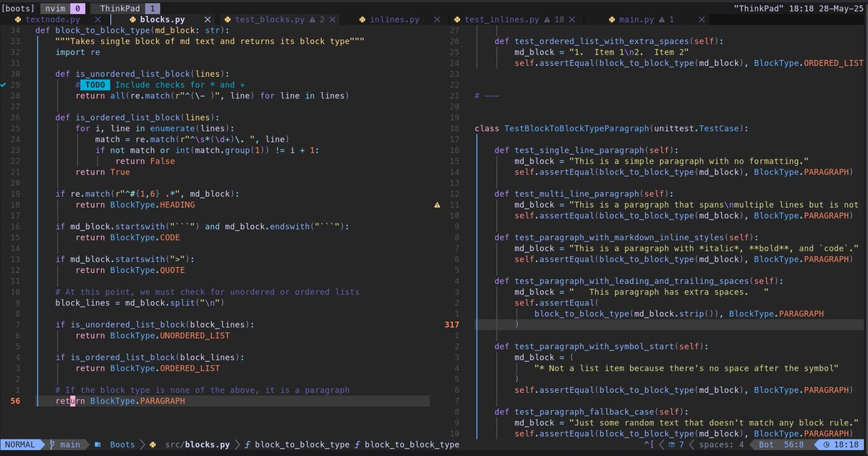This screenshot has width=868, height=456.
Task: Click 'def test_multi_line_paragraph(self):' line
Action: 584,193
